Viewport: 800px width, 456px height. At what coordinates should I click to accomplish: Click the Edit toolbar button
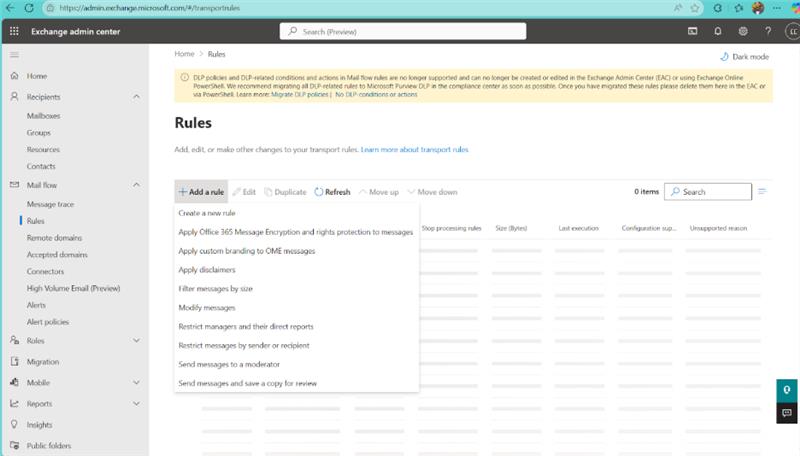click(x=244, y=192)
